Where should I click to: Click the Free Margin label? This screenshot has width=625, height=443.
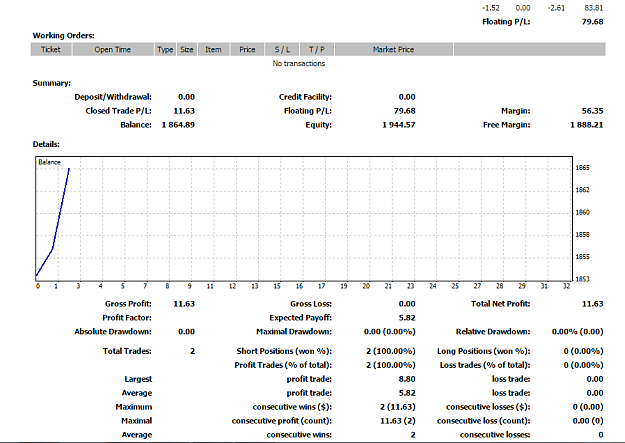507,125
